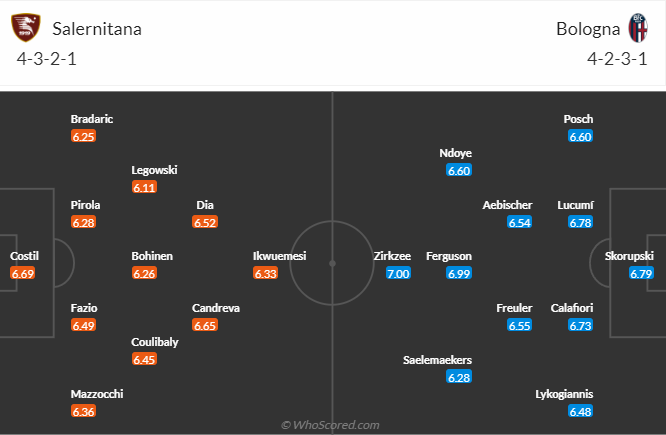Open the WhoScored.com watermark link
The height and width of the screenshot is (435, 666).
click(330, 425)
